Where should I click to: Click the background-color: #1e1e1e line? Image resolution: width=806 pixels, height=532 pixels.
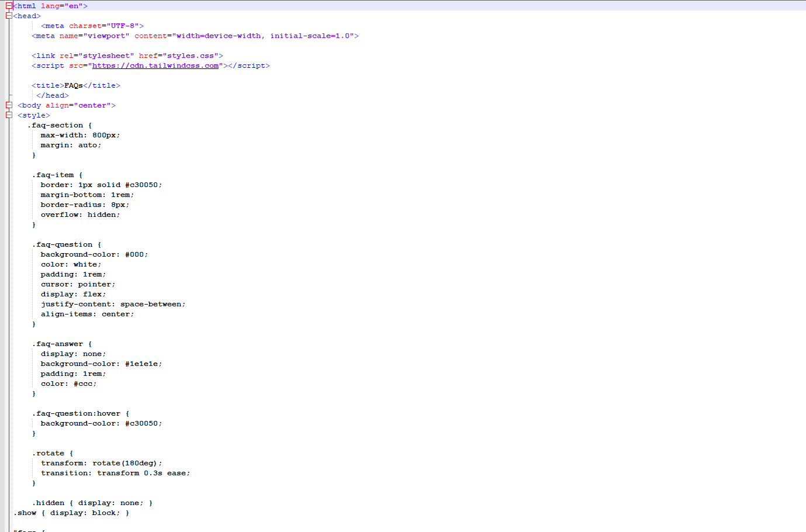pyautogui.click(x=101, y=364)
